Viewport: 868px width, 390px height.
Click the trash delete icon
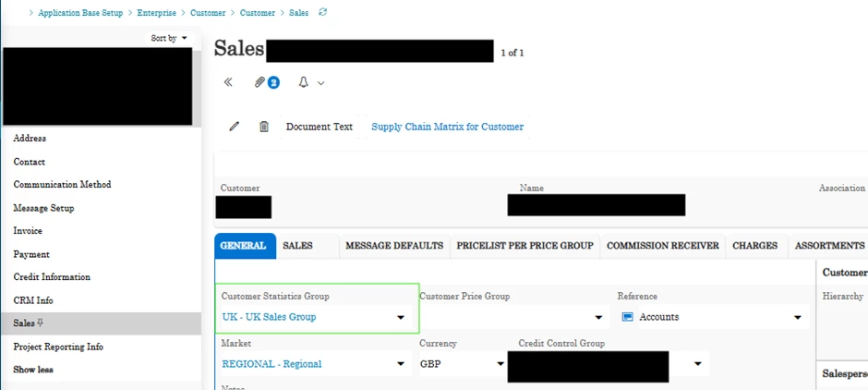tap(264, 127)
